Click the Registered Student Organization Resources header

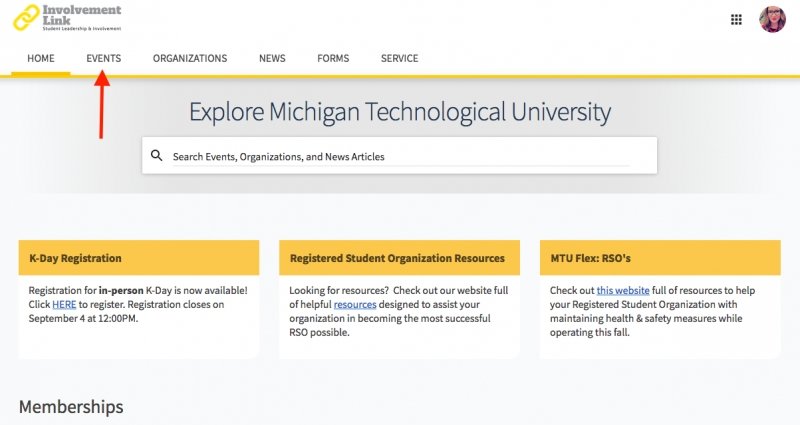(399, 258)
